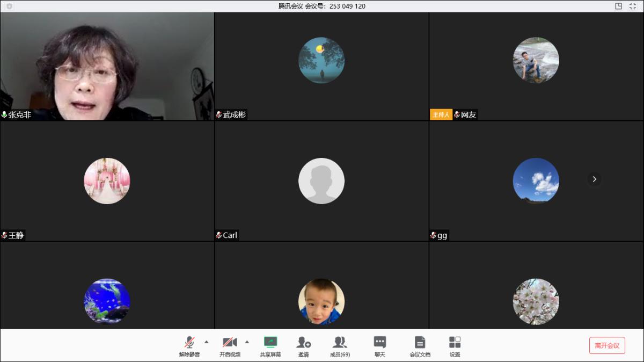Click gg's blue sky avatar
Image resolution: width=644 pixels, height=362 pixels.
pos(536,181)
